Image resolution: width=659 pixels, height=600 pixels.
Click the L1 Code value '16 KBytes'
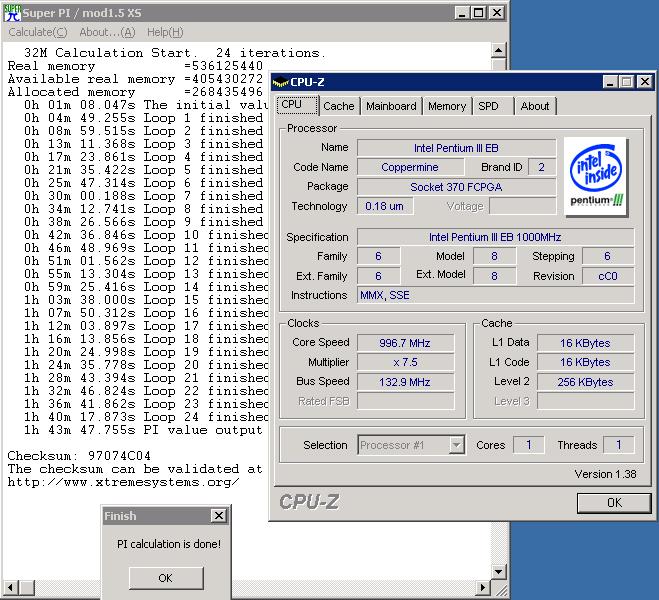click(585, 362)
